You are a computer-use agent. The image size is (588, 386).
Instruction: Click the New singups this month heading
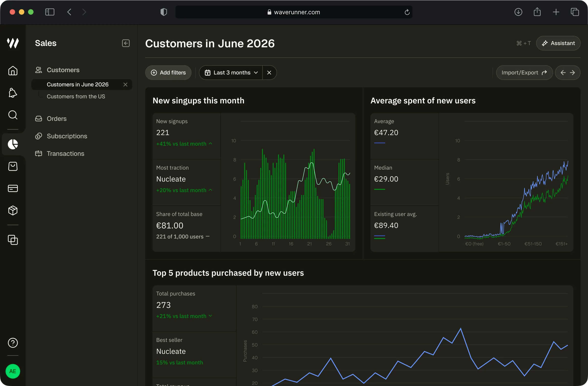click(x=198, y=100)
